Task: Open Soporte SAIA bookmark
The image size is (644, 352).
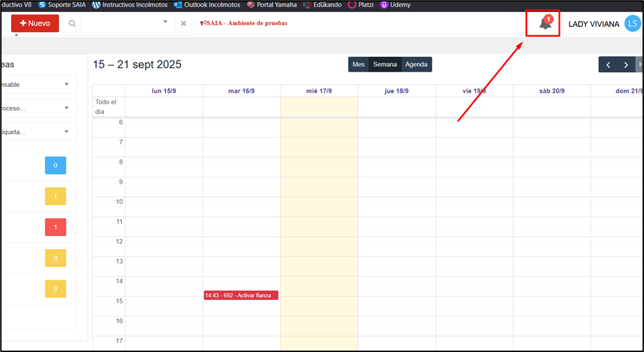Action: coord(63,5)
